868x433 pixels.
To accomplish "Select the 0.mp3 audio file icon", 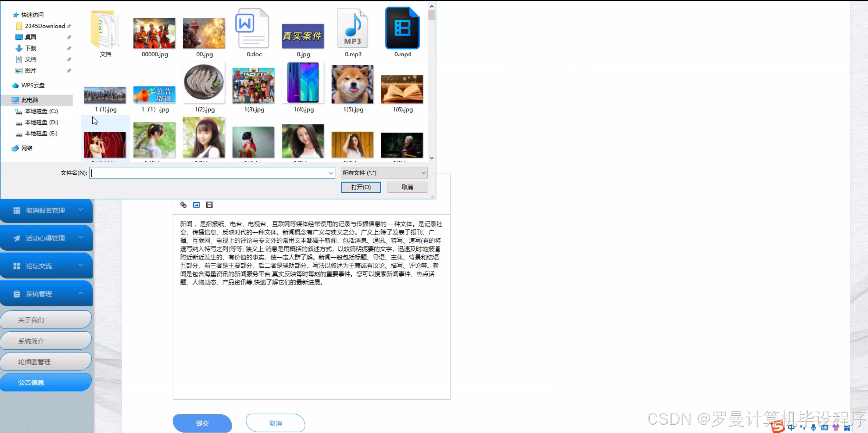I will (353, 29).
